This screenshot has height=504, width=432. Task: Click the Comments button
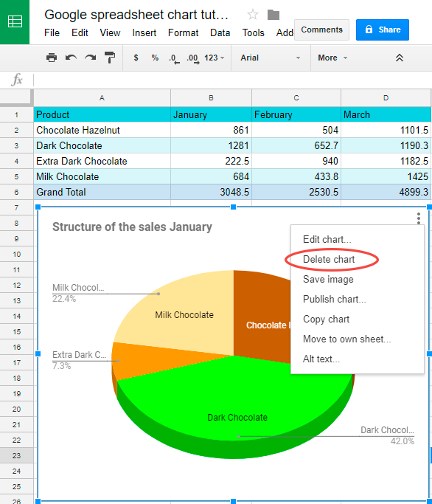tap(321, 30)
